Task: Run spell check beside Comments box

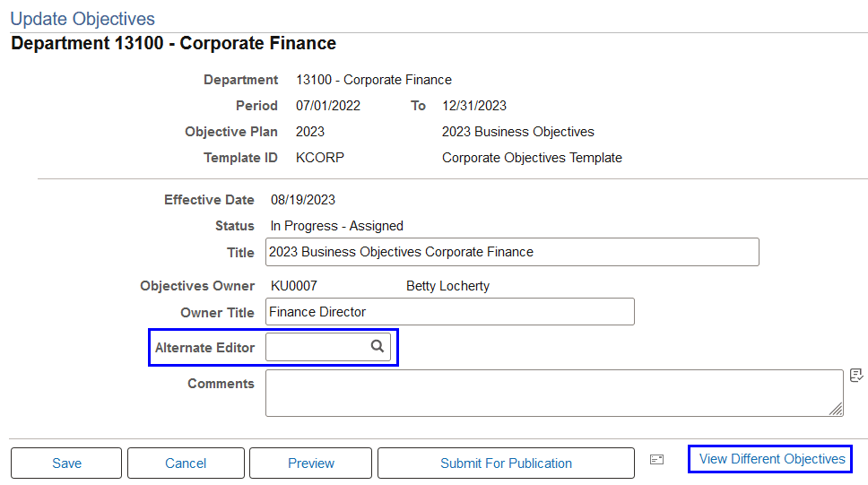Action: click(856, 376)
